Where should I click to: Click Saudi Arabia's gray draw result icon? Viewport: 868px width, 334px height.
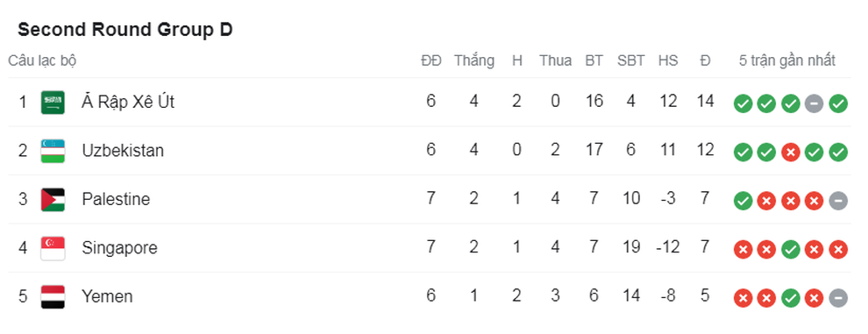click(x=814, y=103)
